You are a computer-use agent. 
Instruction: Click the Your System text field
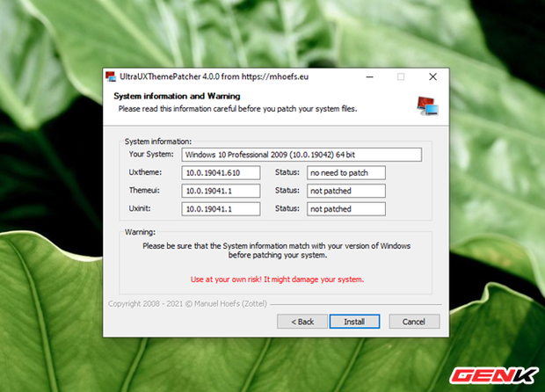(x=302, y=155)
